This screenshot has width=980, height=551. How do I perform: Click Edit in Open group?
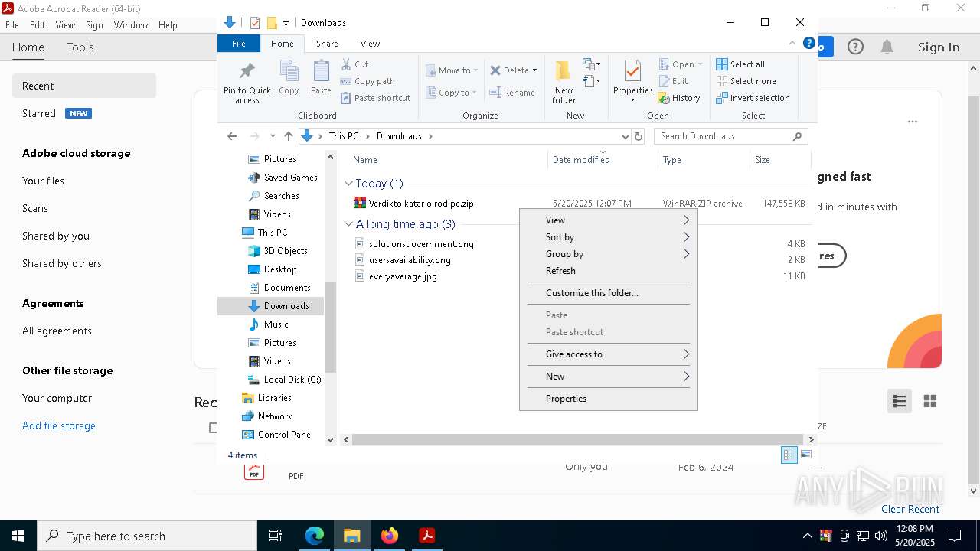coord(674,81)
